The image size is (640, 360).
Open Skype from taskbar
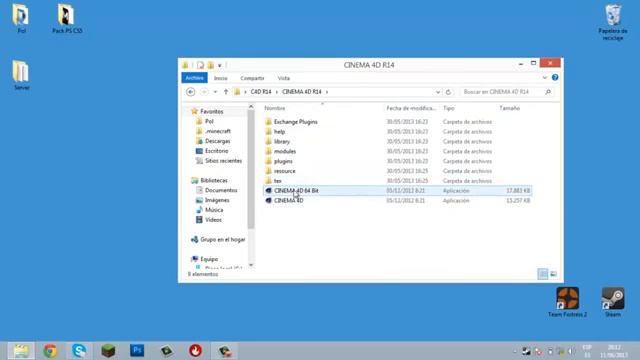click(79, 351)
